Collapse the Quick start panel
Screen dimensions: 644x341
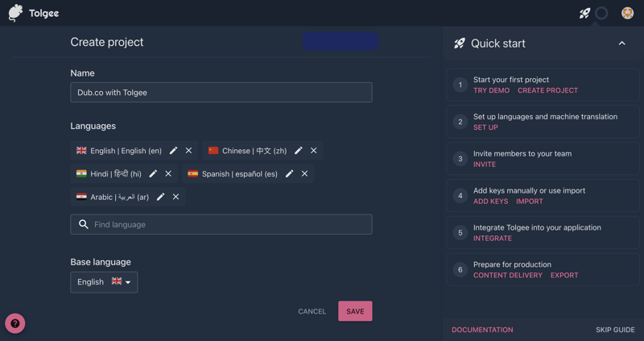tap(621, 44)
